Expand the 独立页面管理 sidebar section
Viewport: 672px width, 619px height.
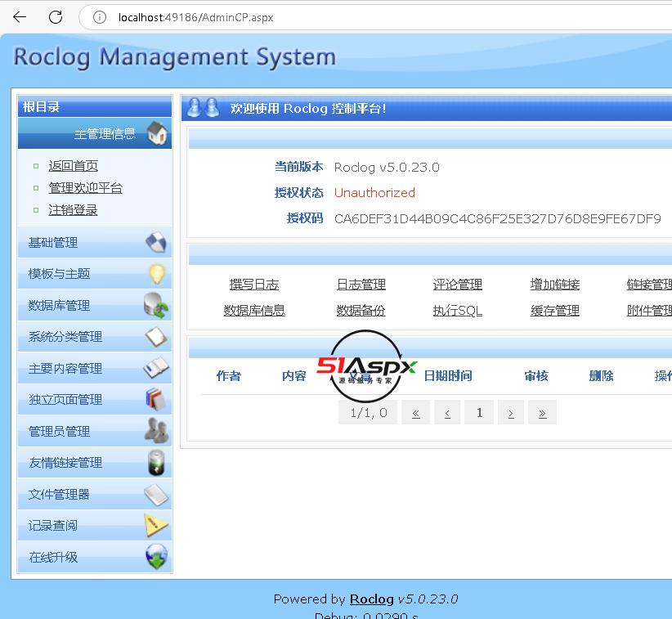95,400
